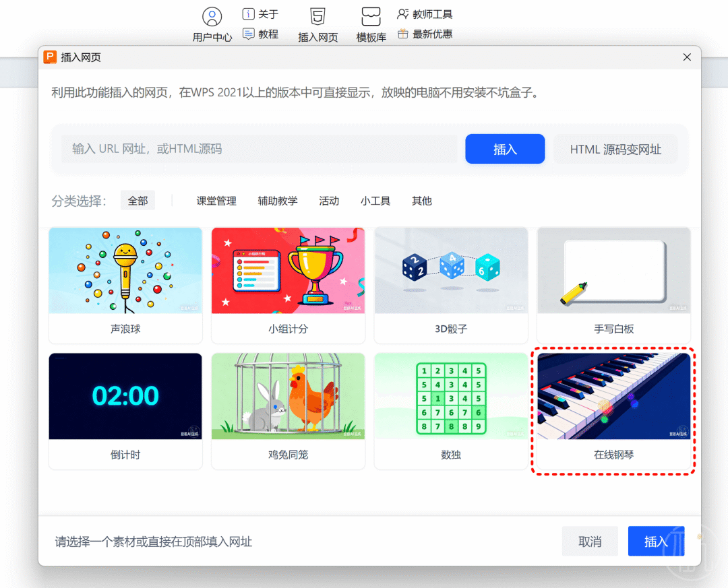Select the 数独 sudoku grid thumbnail

click(x=451, y=396)
